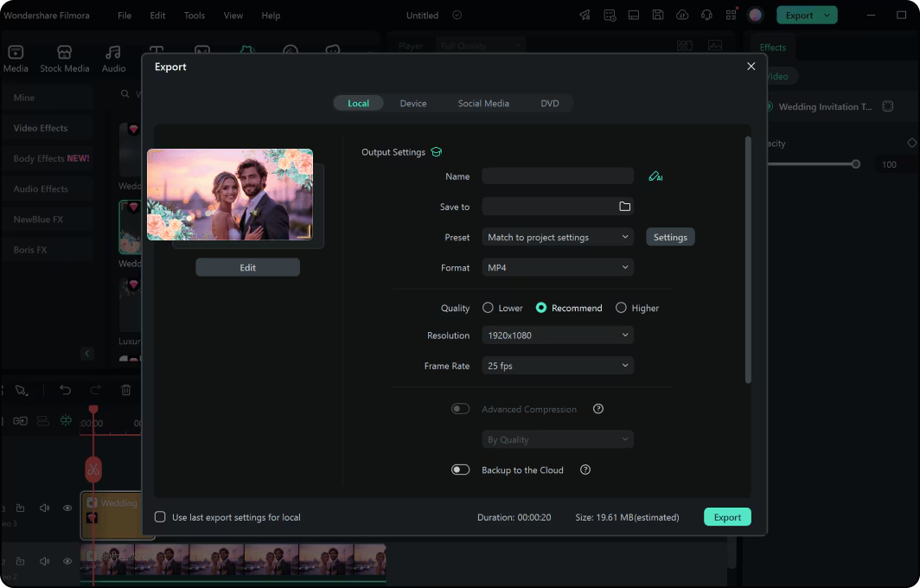The image size is (920, 588).
Task: Open the Resolution 1920x1080 dropdown
Action: pos(558,336)
